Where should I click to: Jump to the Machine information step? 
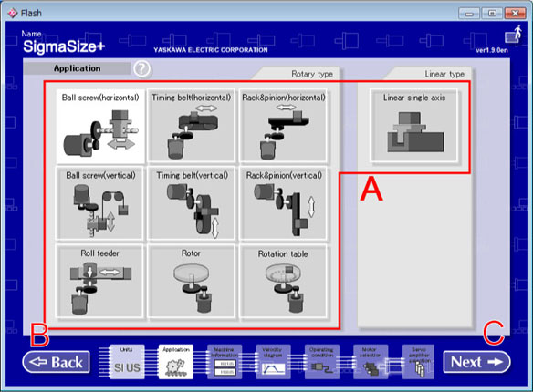(x=225, y=362)
